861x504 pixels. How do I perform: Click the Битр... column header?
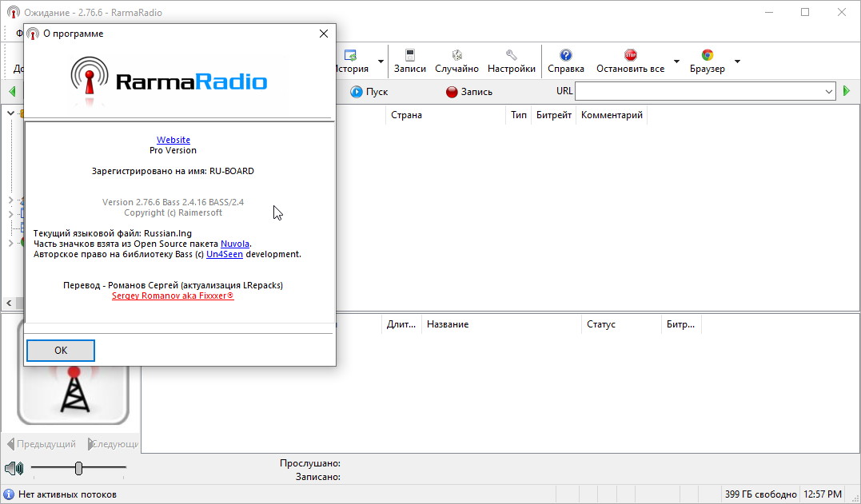click(681, 324)
